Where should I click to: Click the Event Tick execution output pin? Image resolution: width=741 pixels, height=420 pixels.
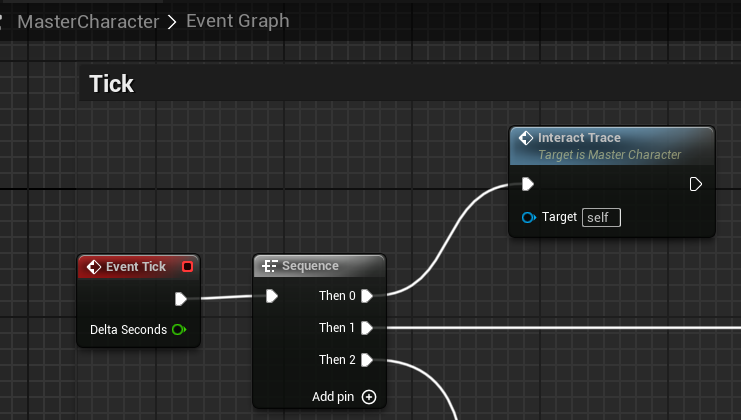[181, 299]
